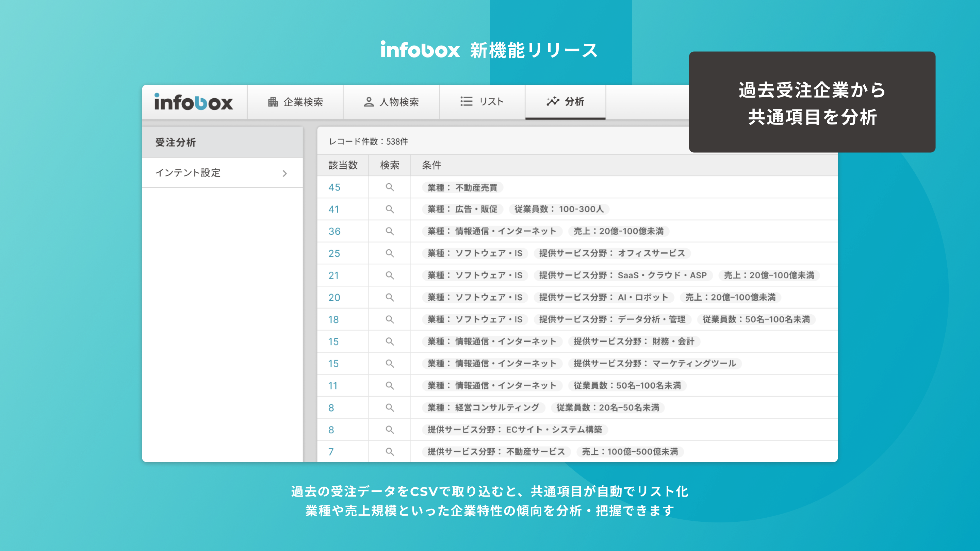Click the 提供サービス分野：ECサイト・システム構築 tag
The height and width of the screenshot is (551, 980).
(x=515, y=430)
